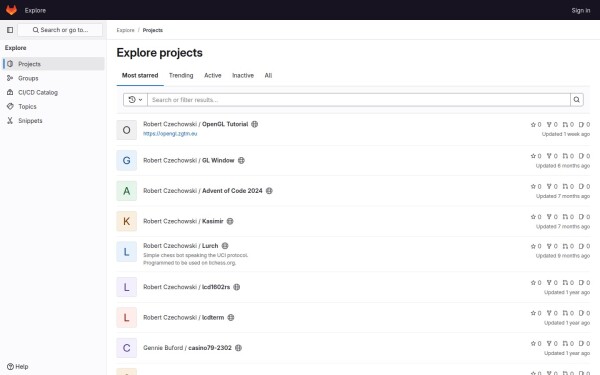Open Topics in the sidebar

click(x=54, y=106)
